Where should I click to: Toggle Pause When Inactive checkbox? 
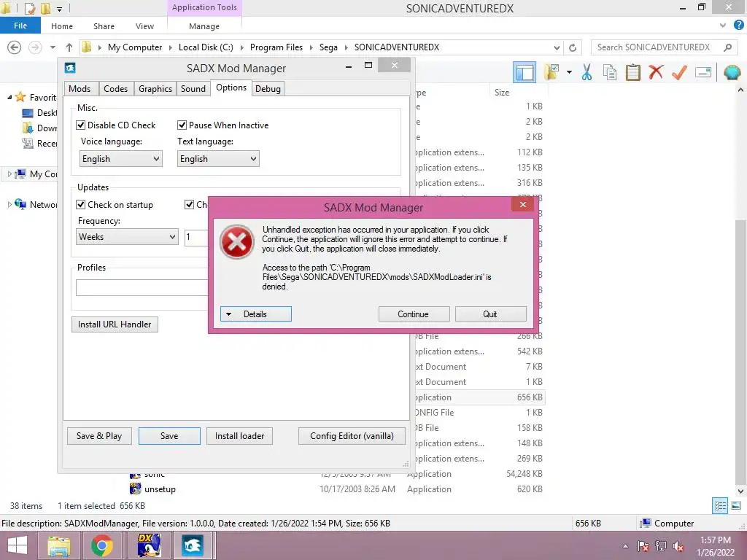click(182, 125)
